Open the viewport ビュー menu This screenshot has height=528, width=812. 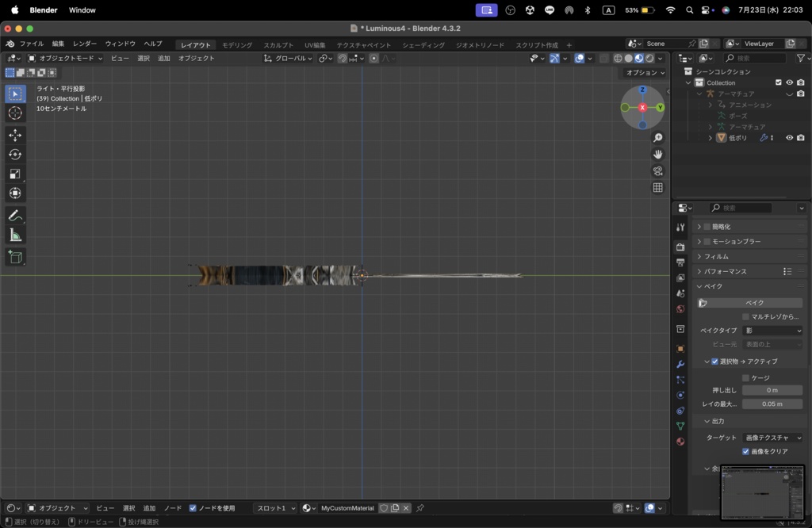tap(121, 59)
